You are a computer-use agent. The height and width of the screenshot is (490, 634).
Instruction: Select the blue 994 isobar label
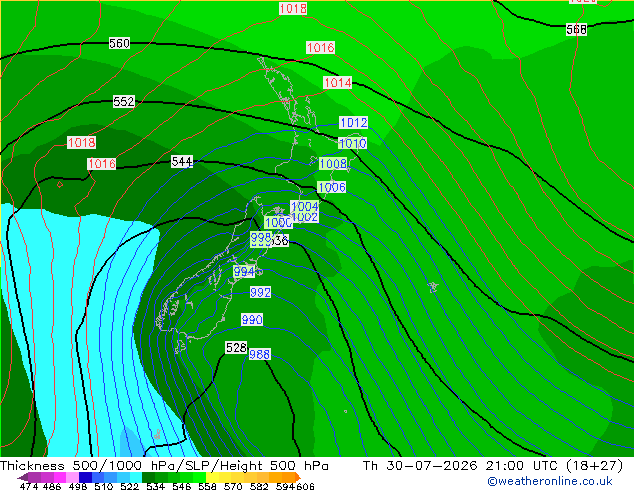coord(244,272)
